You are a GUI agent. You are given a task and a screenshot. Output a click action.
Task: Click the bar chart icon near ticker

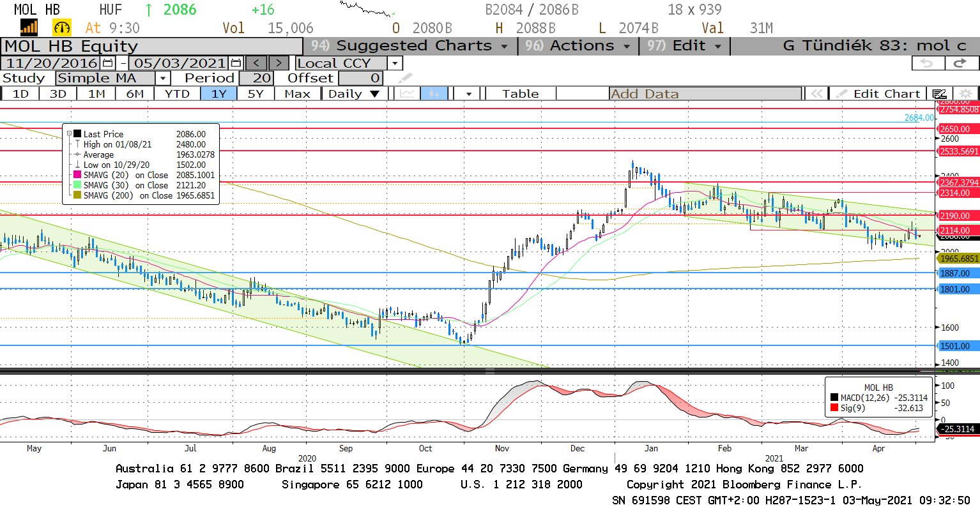[x=29, y=27]
